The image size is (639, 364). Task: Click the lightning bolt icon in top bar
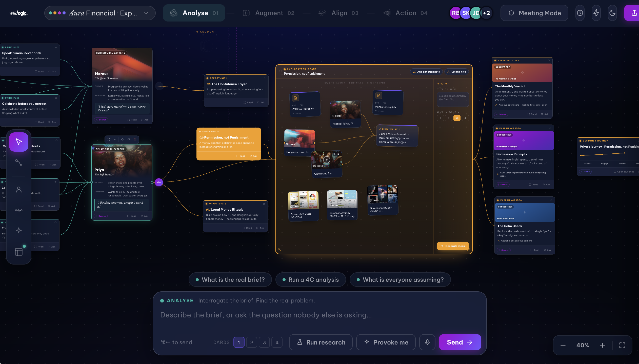(596, 13)
